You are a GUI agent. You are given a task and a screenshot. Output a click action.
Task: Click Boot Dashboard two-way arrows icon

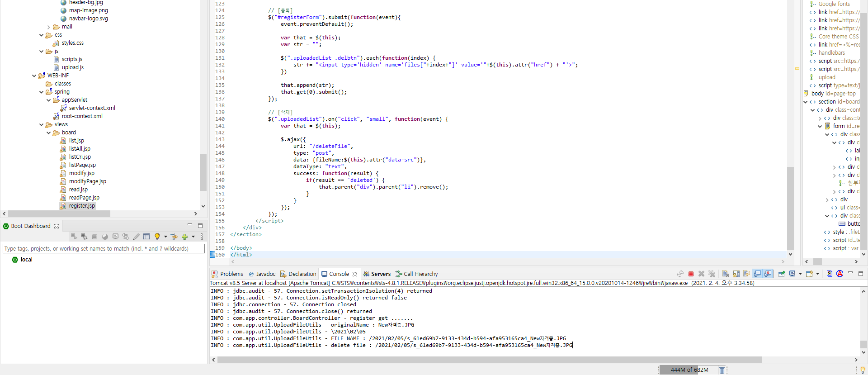tap(126, 237)
